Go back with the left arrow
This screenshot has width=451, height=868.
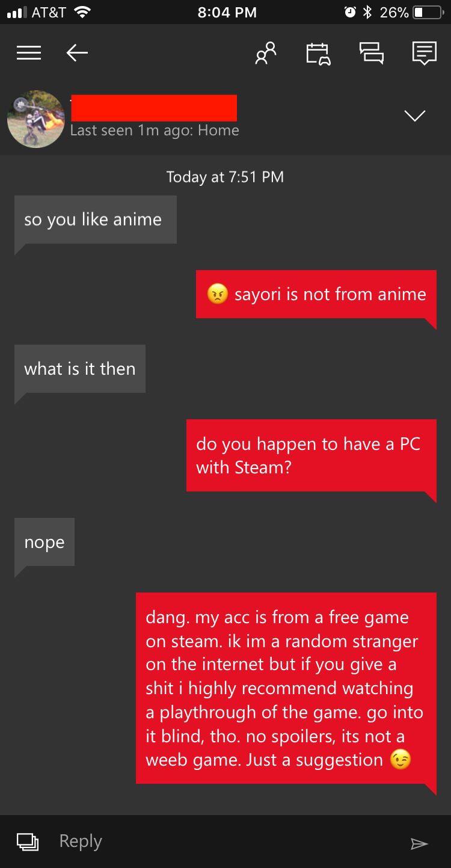(x=77, y=53)
